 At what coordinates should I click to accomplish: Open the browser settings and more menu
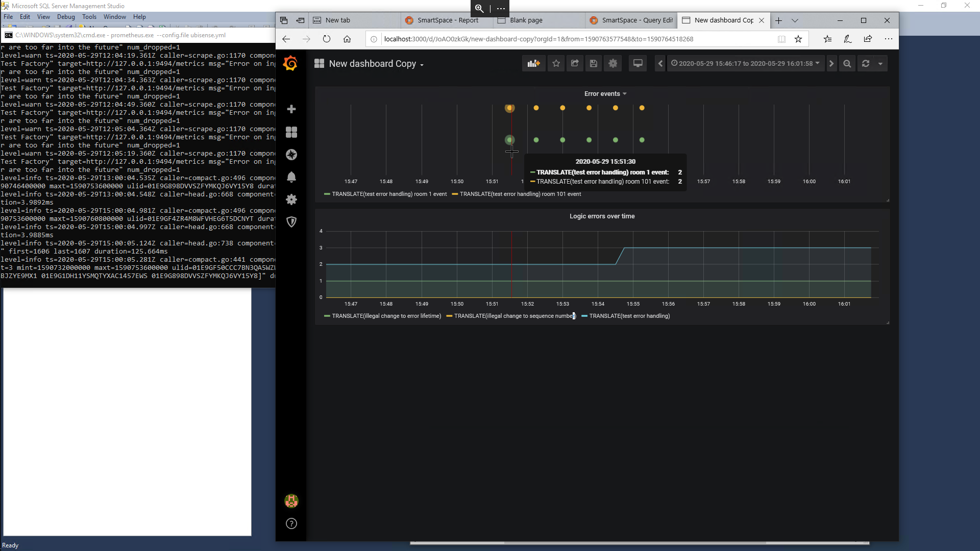coord(889,39)
